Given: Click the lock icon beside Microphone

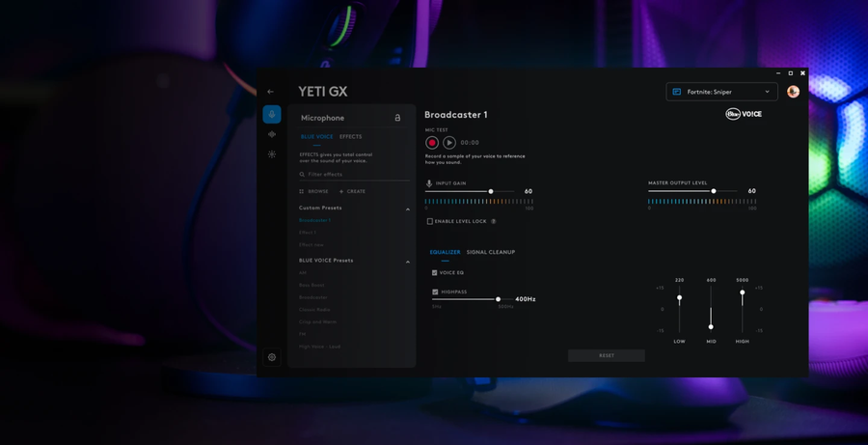Looking at the screenshot, I should coord(397,118).
